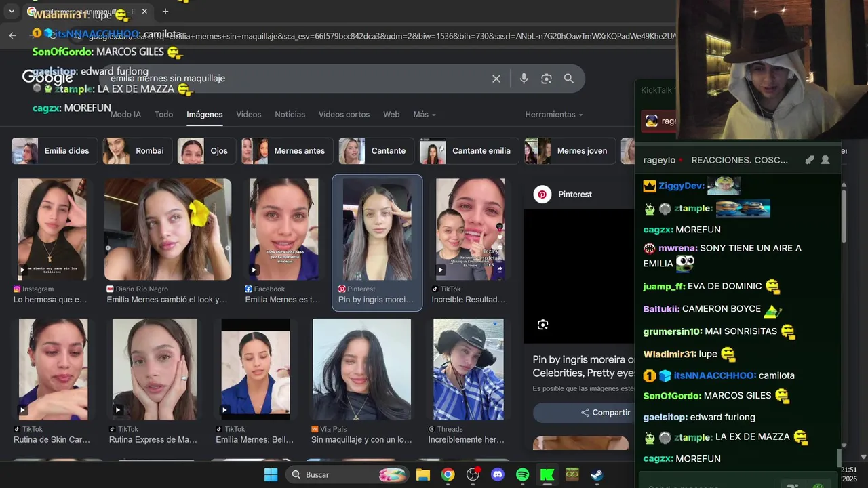Open the Emilia Mernes: Bell... TikTok thumbnail
This screenshot has height=488, width=868.
[x=256, y=369]
